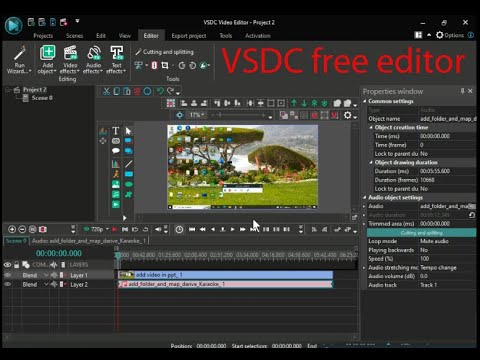Click the crop tool icon
Screen dimensions: 480x360
165,65
